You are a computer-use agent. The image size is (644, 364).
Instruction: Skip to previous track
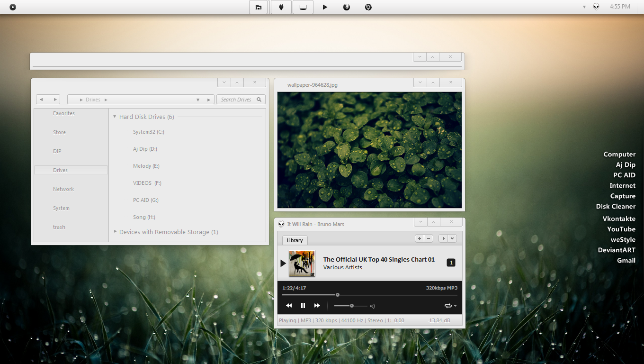(x=289, y=306)
